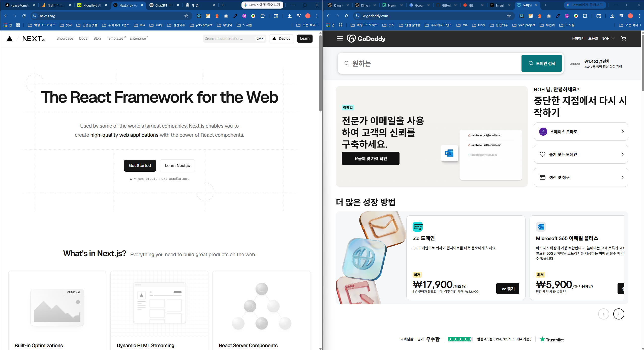Click 요금제 및 가격 확인 button

tap(371, 158)
